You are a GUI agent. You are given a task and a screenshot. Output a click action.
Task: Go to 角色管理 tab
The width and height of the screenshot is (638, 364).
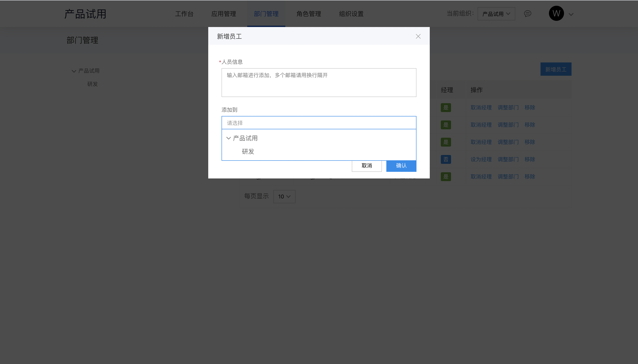point(309,14)
